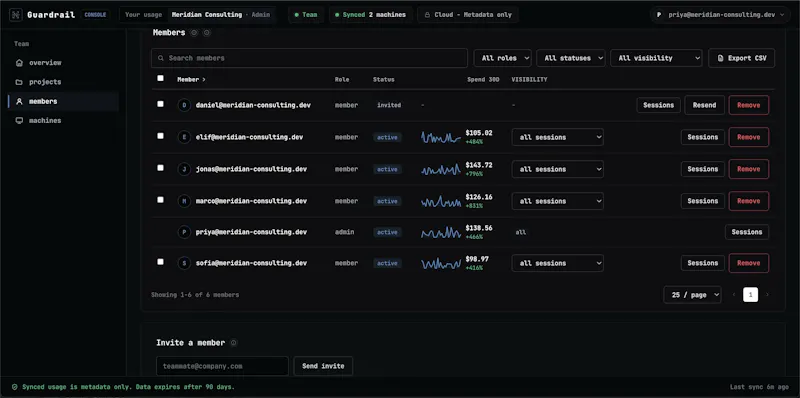
Task: Open sofia's visibility dropdown
Action: coord(558,263)
